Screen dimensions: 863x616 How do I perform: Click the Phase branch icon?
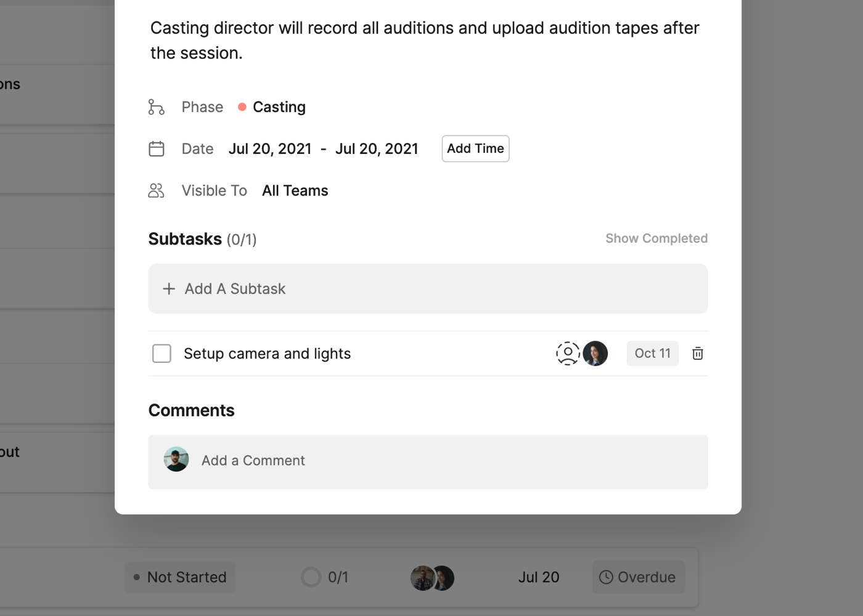156,107
